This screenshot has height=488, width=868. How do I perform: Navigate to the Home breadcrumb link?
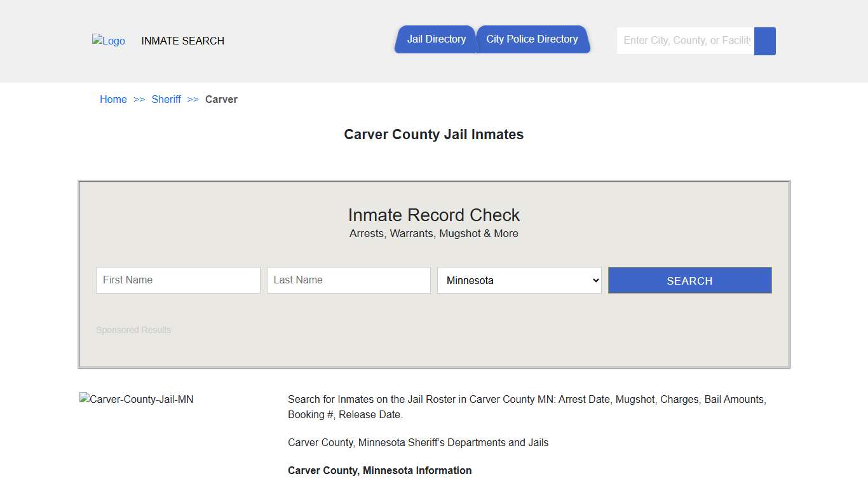tap(113, 99)
